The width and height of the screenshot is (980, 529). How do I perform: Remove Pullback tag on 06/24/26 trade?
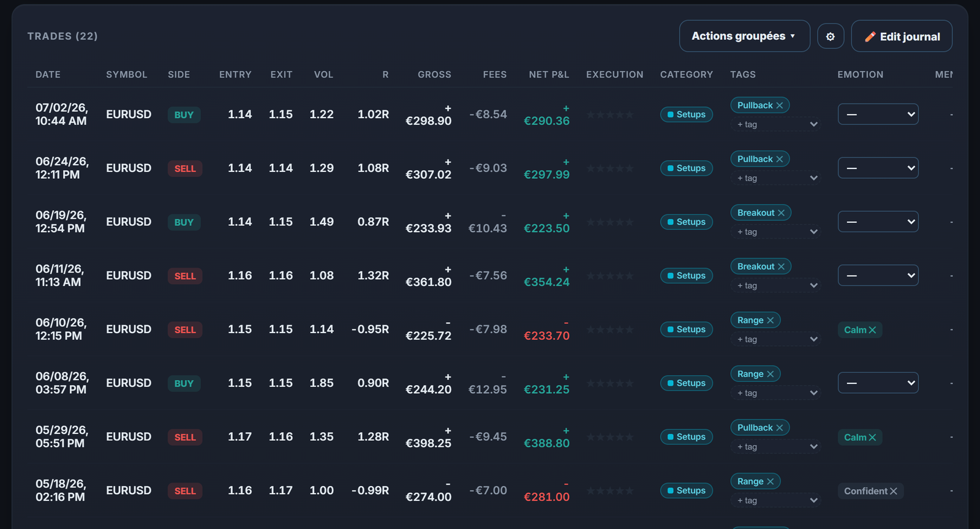coord(780,159)
